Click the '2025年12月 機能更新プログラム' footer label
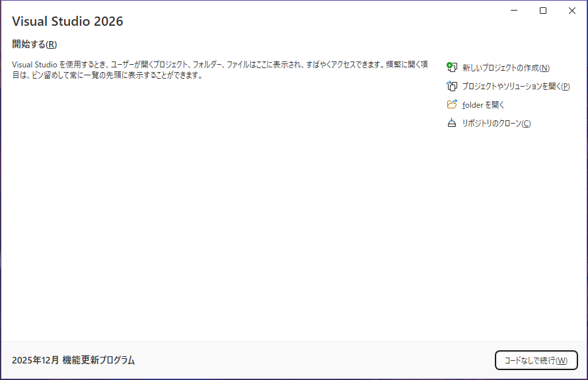 coord(73,360)
